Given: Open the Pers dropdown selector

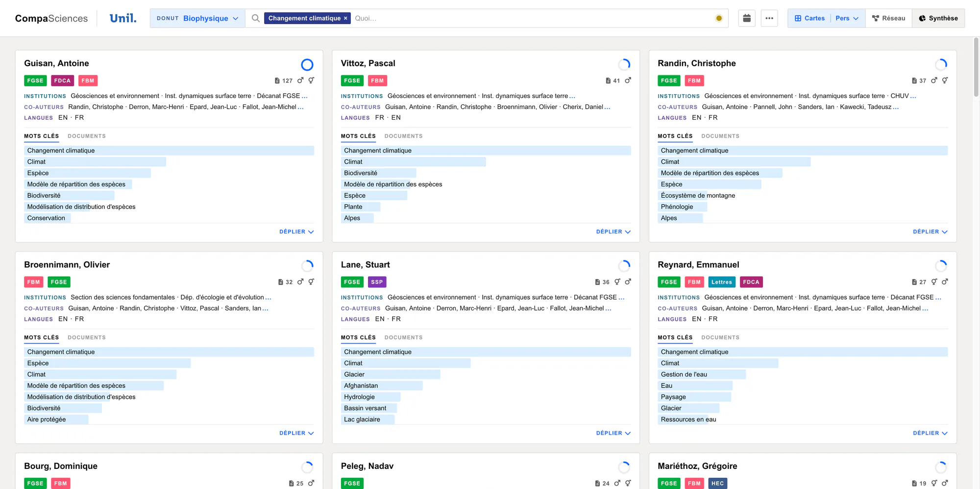Looking at the screenshot, I should [847, 18].
